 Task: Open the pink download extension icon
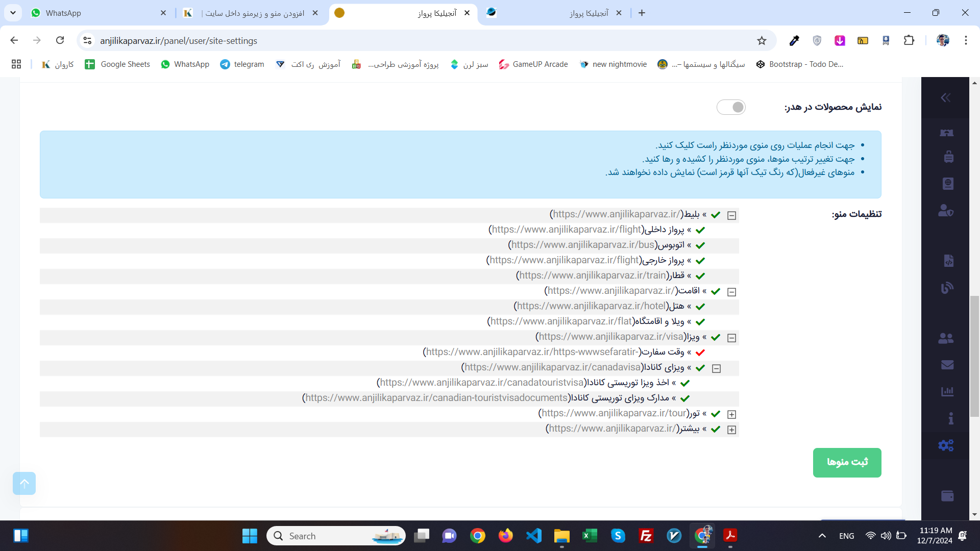coord(840,40)
